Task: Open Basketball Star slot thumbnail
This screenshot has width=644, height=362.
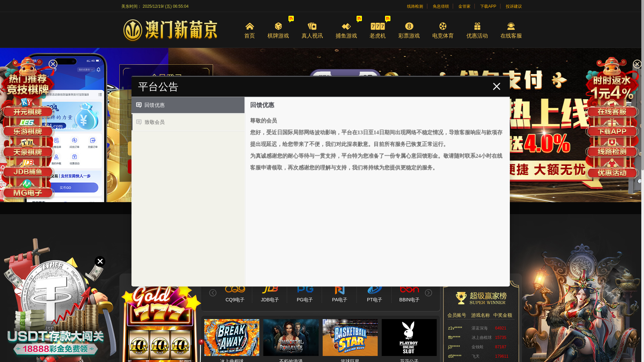Action: tap(350, 338)
